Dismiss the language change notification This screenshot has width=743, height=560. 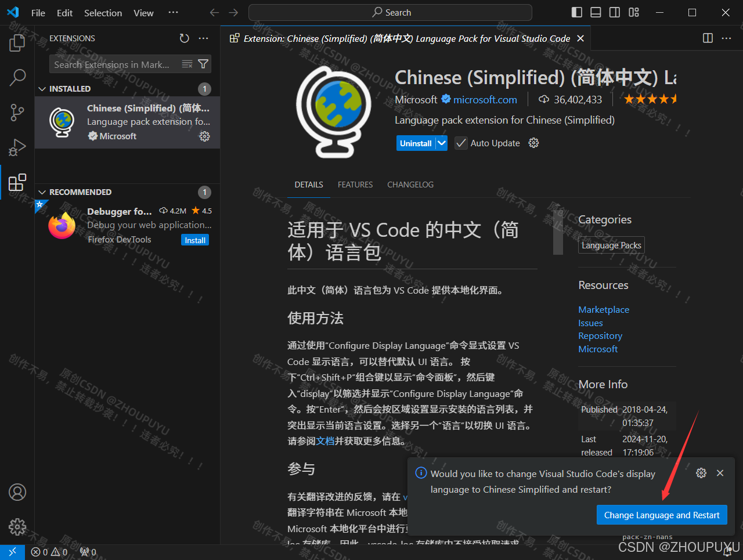pos(720,473)
